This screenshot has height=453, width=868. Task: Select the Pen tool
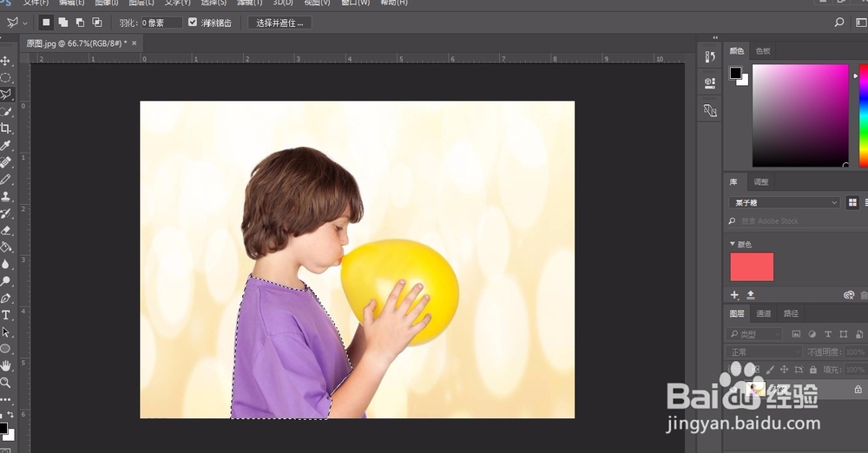pyautogui.click(x=5, y=299)
